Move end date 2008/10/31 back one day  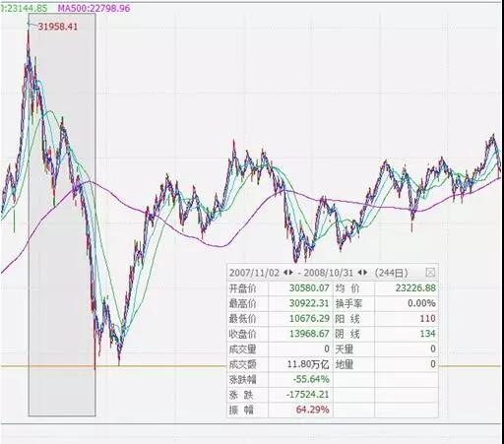359,273
